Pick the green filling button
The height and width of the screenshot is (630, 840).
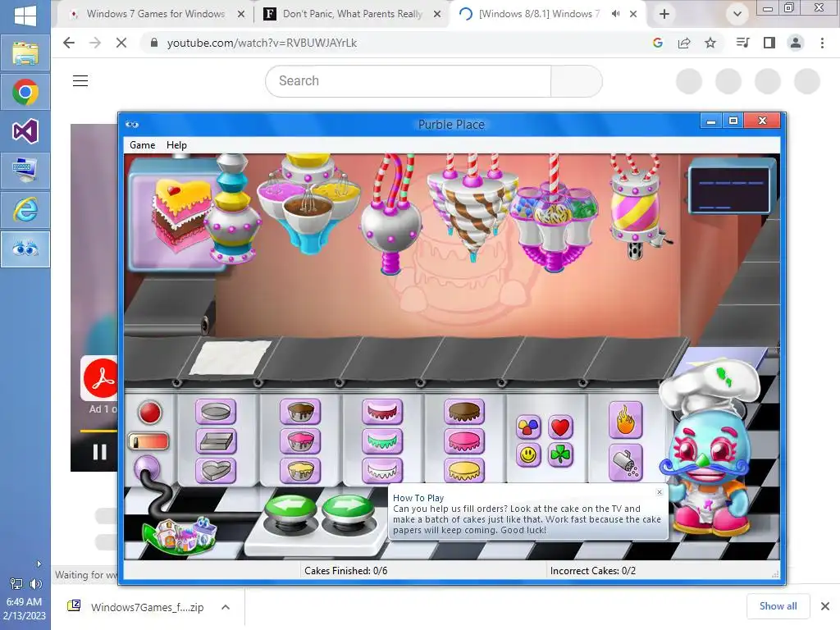coord(382,441)
